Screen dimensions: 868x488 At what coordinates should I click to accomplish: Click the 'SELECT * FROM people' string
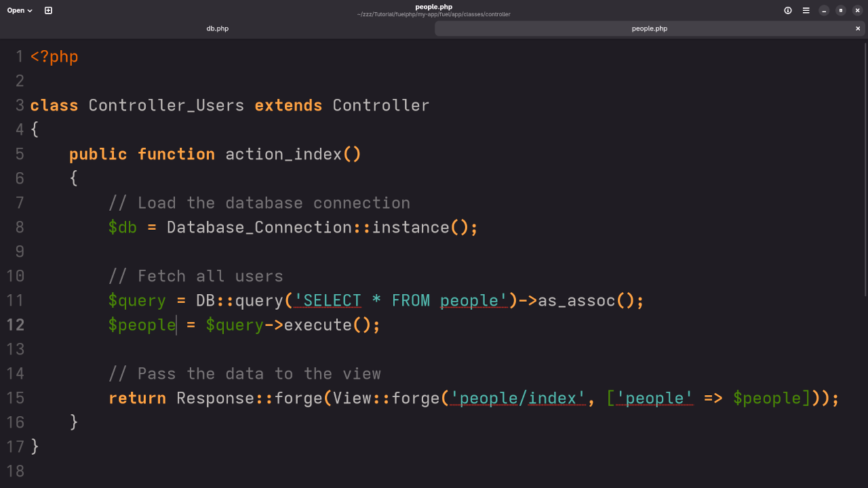pos(401,300)
